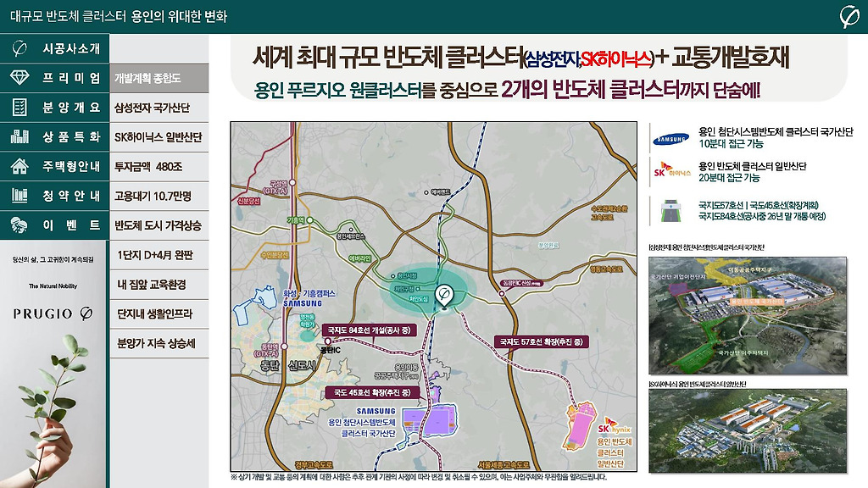Click the PRUGIO brand logo in sidebar
868x488 pixels.
tap(53, 313)
